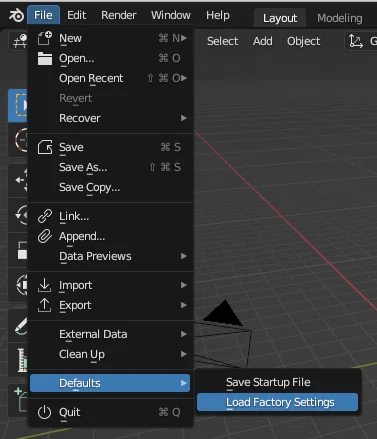Activate the Move tool

[19, 180]
